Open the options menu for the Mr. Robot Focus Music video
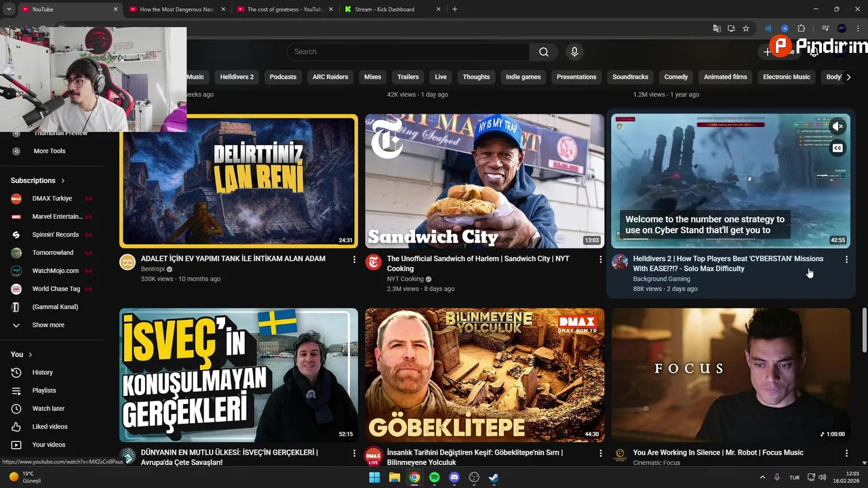The width and height of the screenshot is (868, 488). tap(846, 453)
